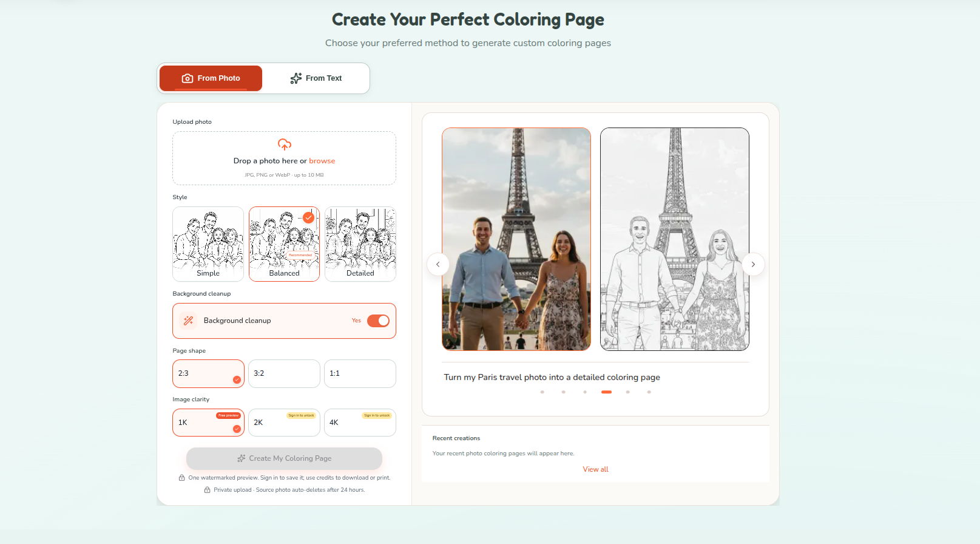Screen dimensions: 980x544
Task: Select the Simple style option
Action: click(x=208, y=244)
